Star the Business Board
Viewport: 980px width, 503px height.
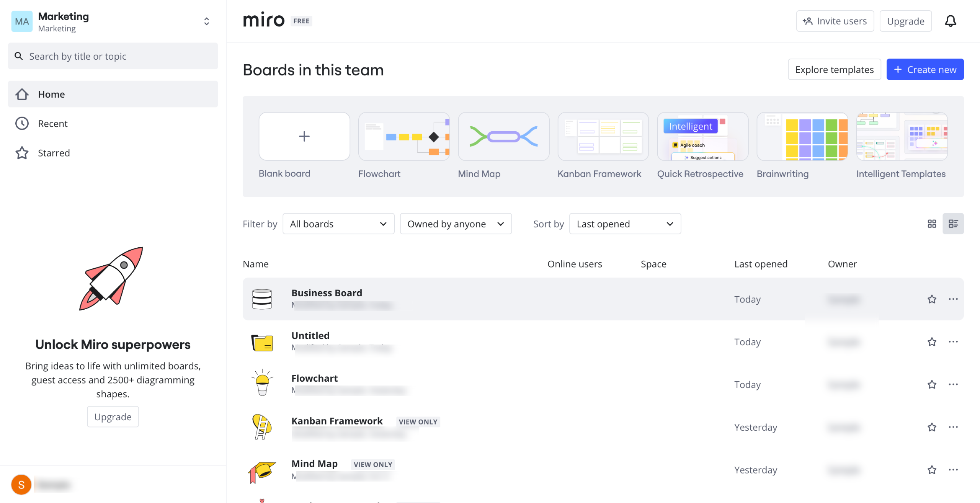pyautogui.click(x=932, y=299)
